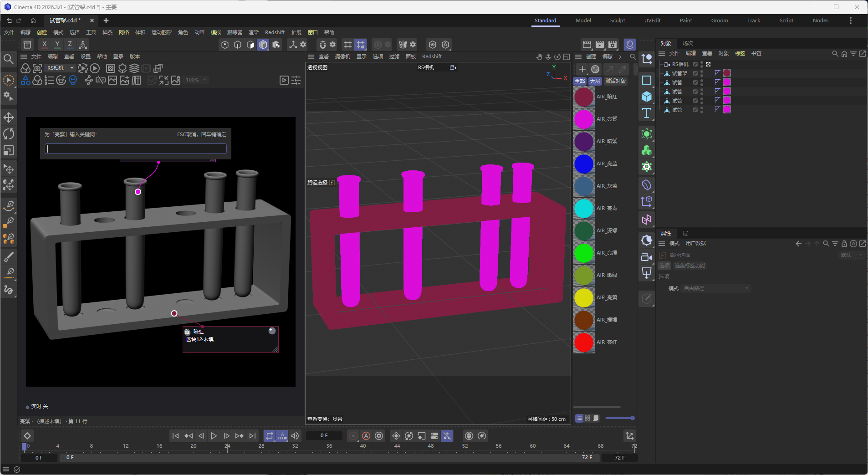The height and width of the screenshot is (475, 868).
Task: Play the animation forward
Action: pyautogui.click(x=214, y=436)
